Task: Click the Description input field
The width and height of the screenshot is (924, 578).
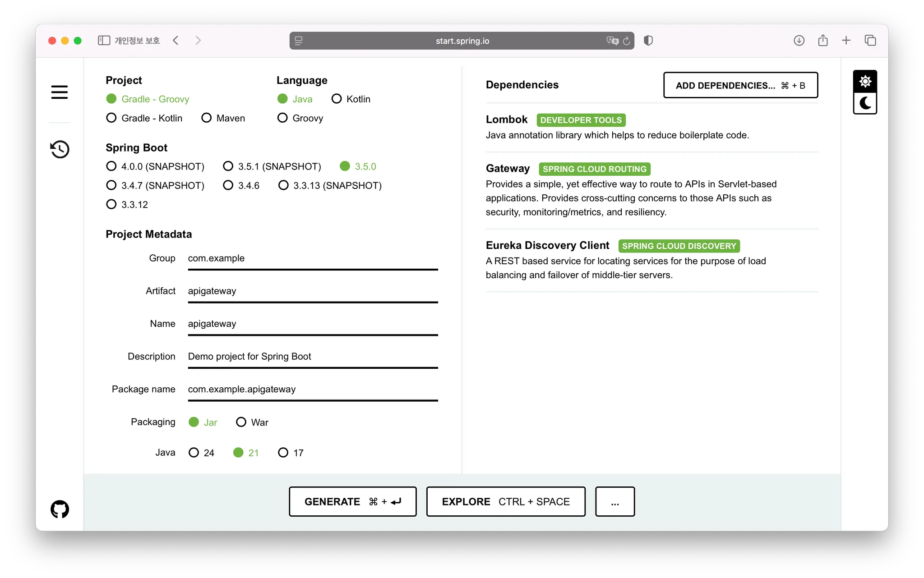Action: tap(313, 357)
